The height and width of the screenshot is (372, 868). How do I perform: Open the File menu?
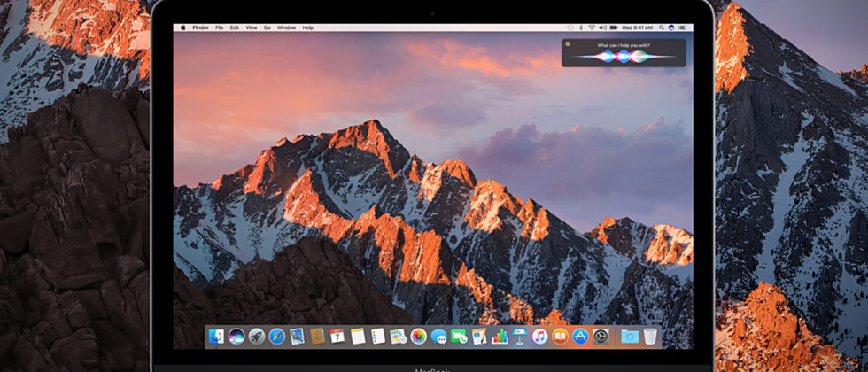[x=219, y=27]
